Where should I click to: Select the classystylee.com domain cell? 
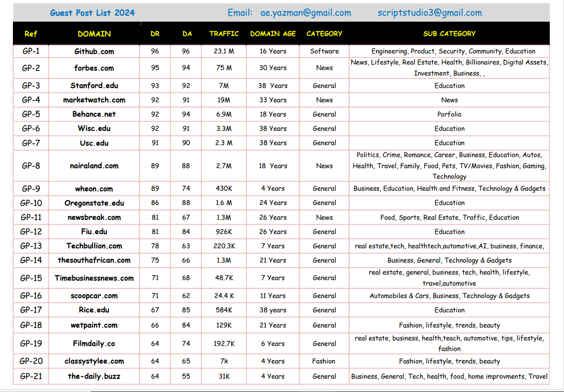(94, 361)
